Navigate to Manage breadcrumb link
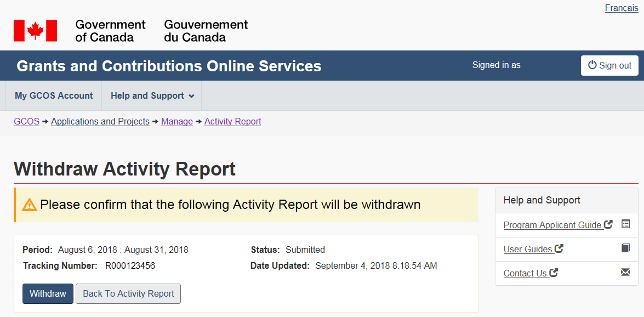Viewport: 644px width, 317px height. pos(177,122)
